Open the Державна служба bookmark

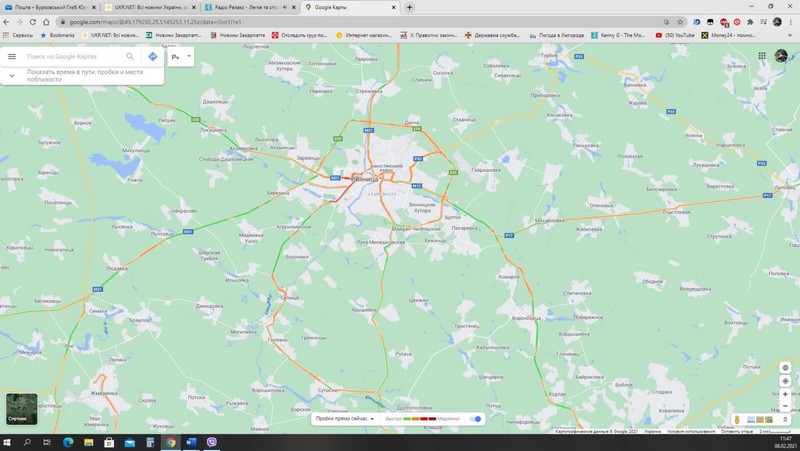(x=492, y=35)
